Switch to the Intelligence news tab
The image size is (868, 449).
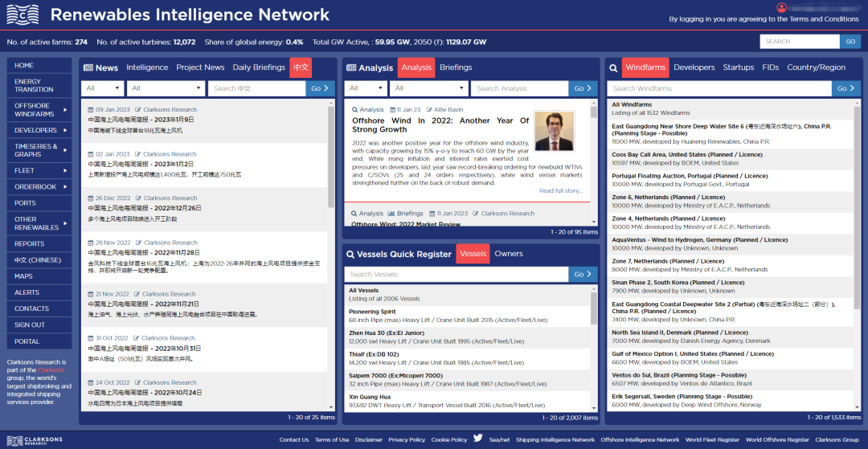(147, 67)
